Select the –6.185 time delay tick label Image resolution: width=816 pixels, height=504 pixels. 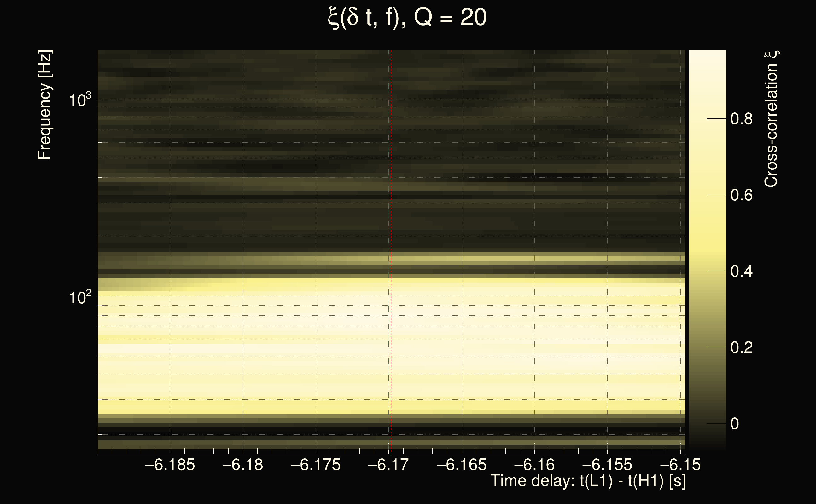pos(170,465)
